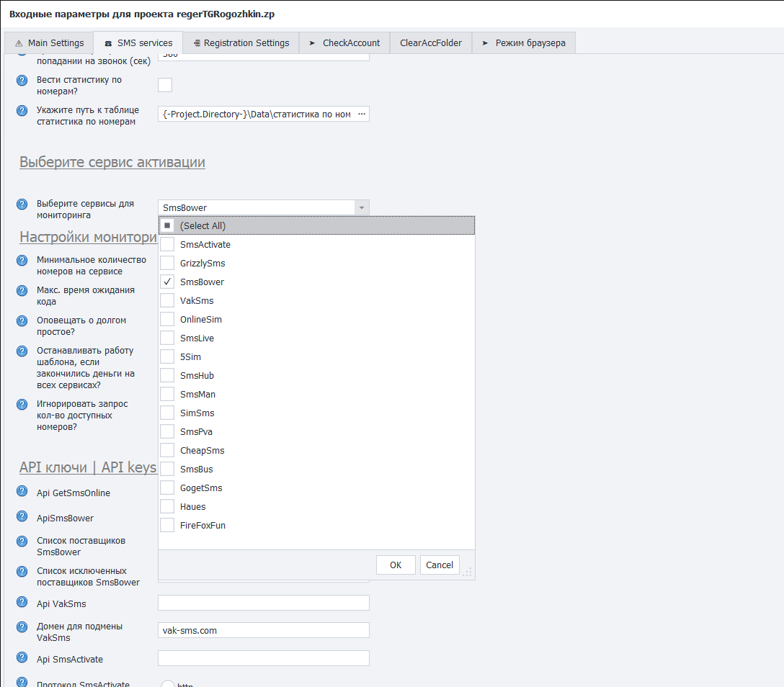
Task: Click the 'Выберите сервис активации' heading
Action: [x=112, y=162]
